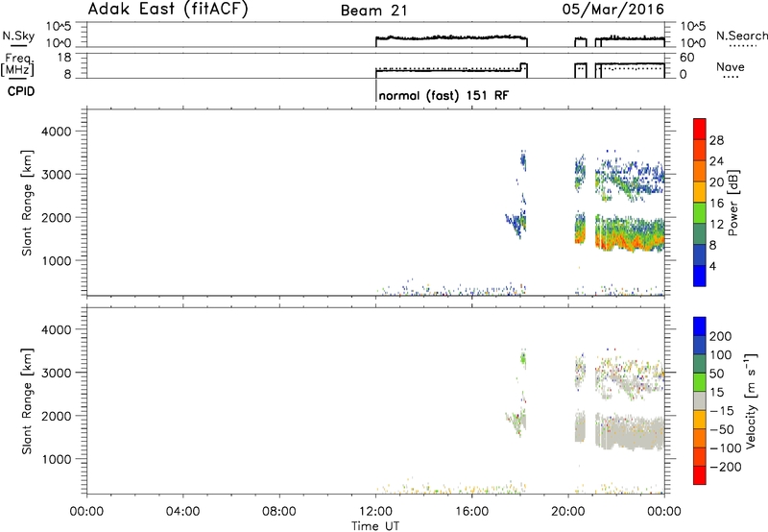Click the 'Nave' legend label
This screenshot has height=532, width=768.
coord(731,66)
